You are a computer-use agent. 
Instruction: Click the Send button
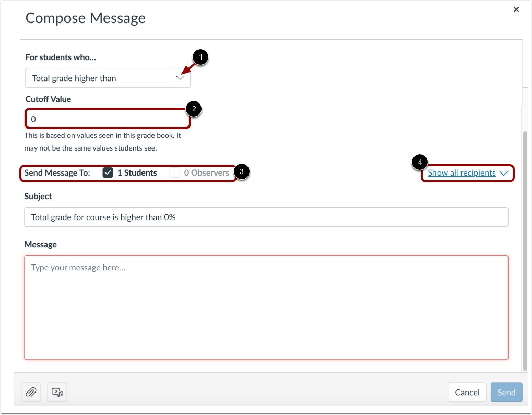coord(505,392)
